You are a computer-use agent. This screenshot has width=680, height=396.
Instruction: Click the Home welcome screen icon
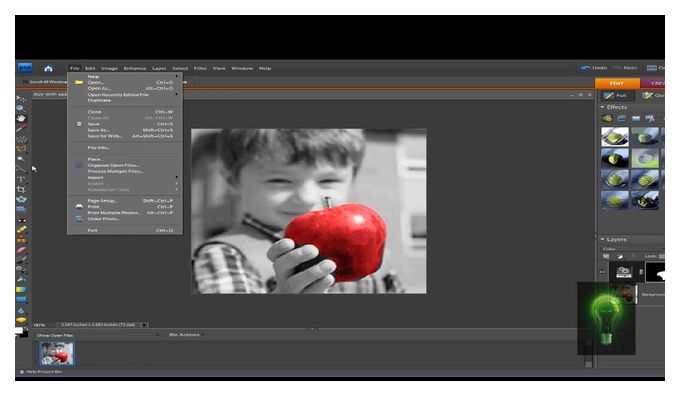click(48, 68)
